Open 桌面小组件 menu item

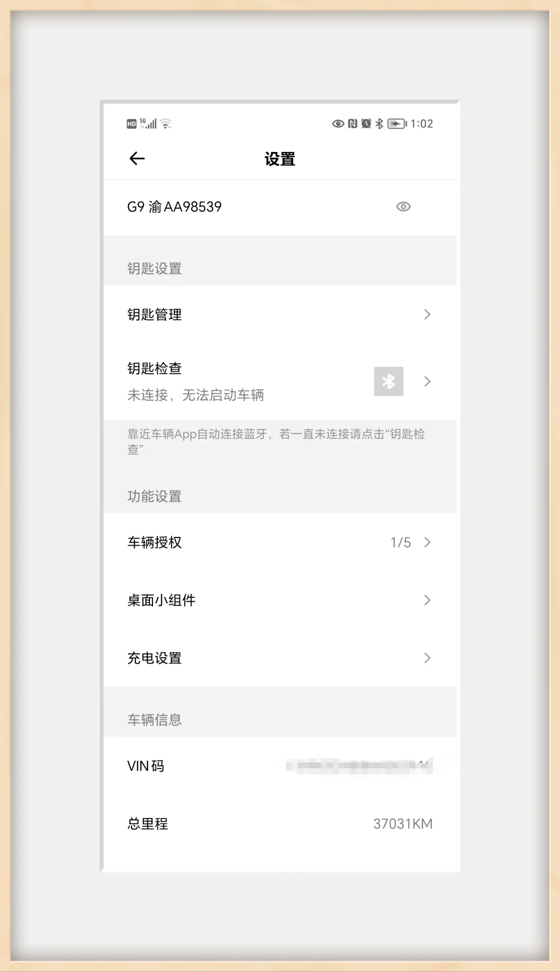coord(280,600)
